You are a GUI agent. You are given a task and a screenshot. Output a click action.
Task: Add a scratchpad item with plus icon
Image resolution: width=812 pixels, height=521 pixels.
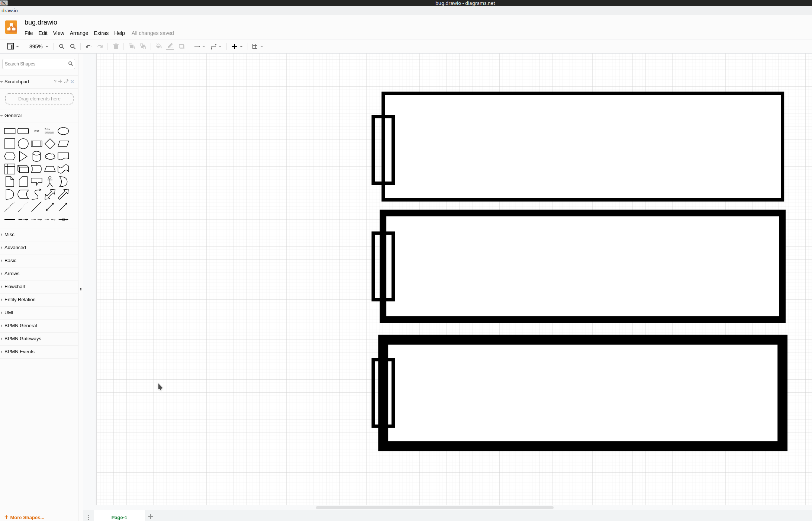[x=60, y=81]
